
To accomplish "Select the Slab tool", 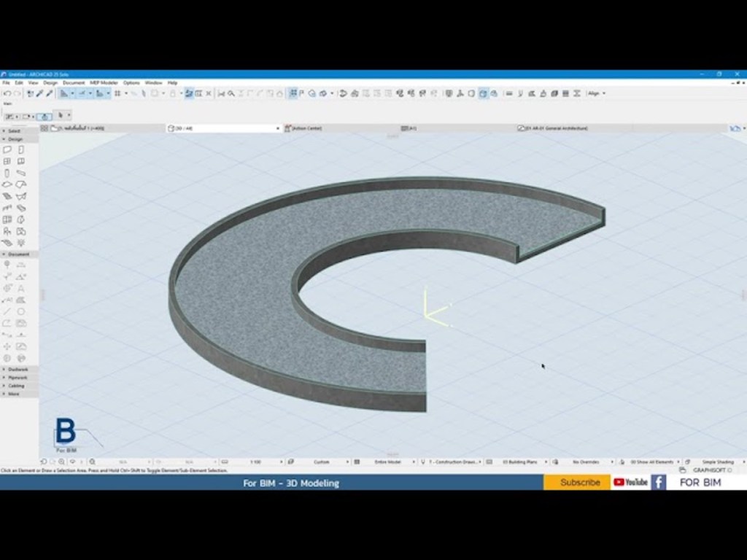I will point(7,184).
